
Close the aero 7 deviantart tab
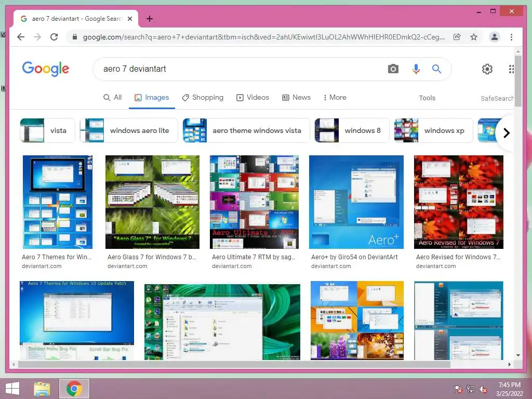click(129, 19)
